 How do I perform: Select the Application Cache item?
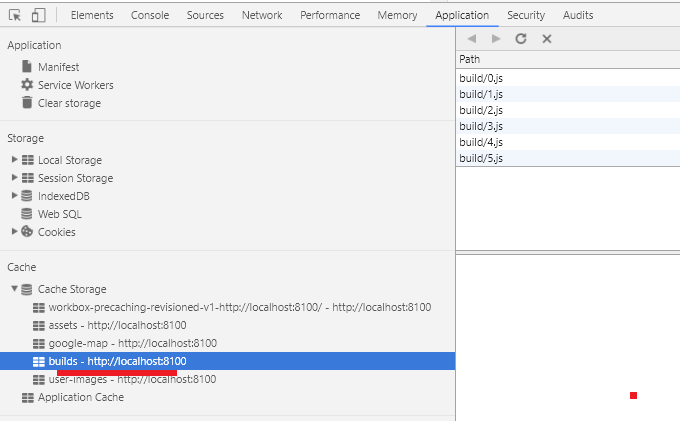[x=81, y=397]
